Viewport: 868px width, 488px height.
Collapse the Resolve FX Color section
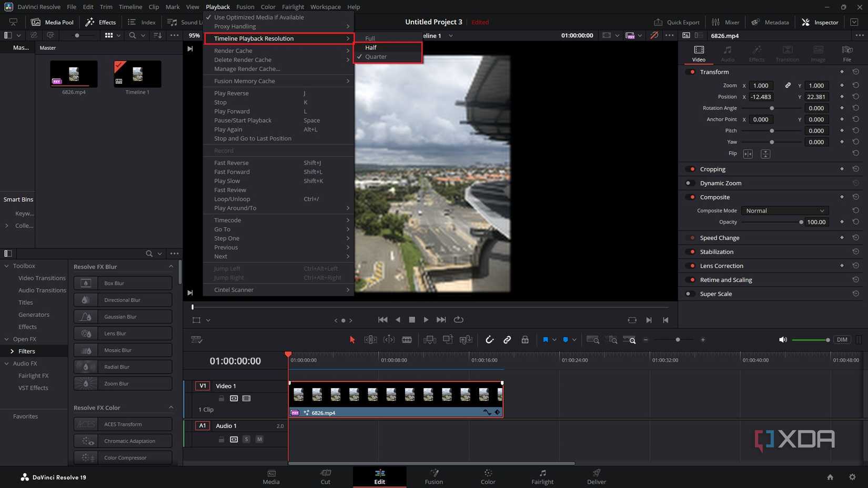[x=170, y=407]
